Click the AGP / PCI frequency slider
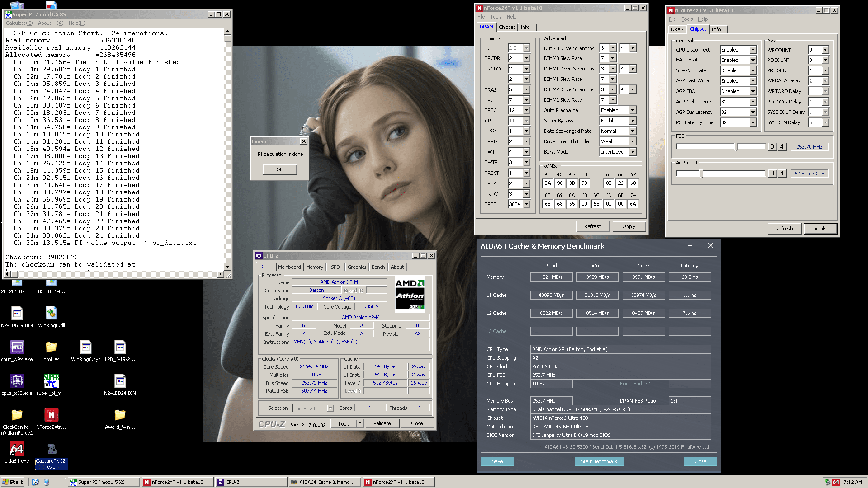 coord(702,174)
